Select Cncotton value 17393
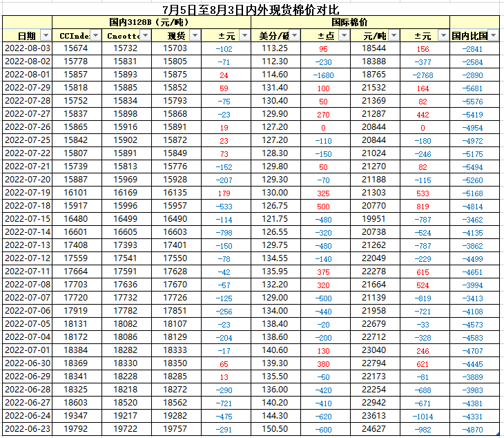504x438 pixels. tap(126, 245)
